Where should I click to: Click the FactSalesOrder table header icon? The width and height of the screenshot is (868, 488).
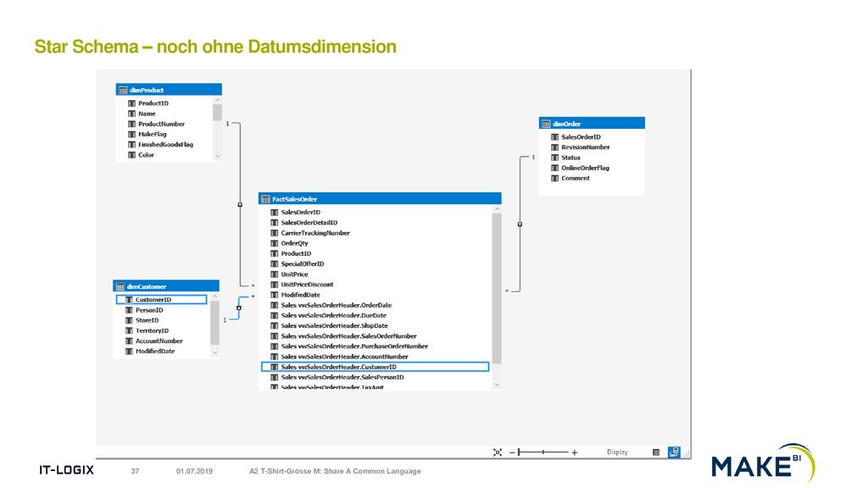(265, 198)
